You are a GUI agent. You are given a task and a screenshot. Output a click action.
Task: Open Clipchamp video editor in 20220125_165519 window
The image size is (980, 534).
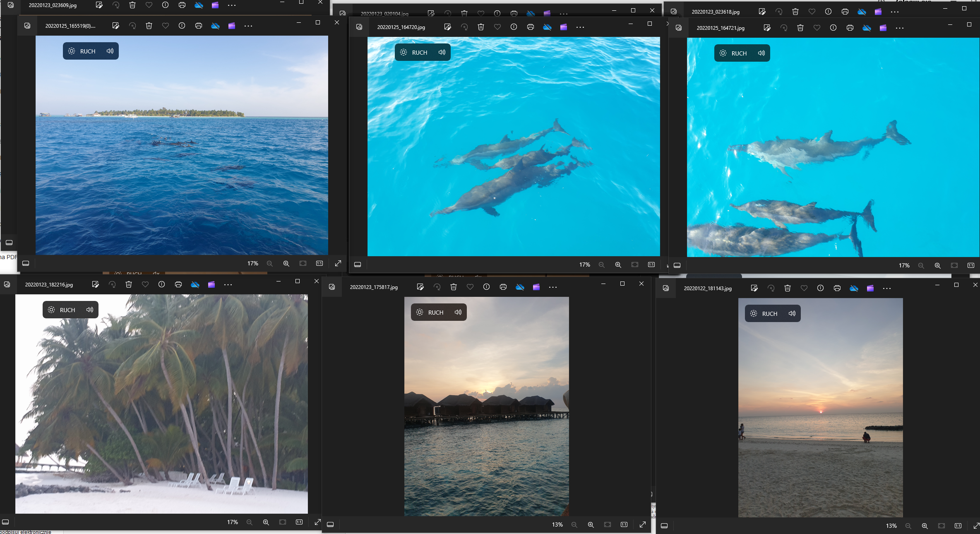232,26
